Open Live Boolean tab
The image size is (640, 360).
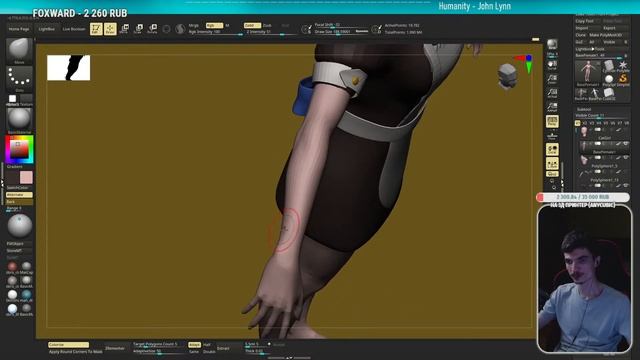73,29
